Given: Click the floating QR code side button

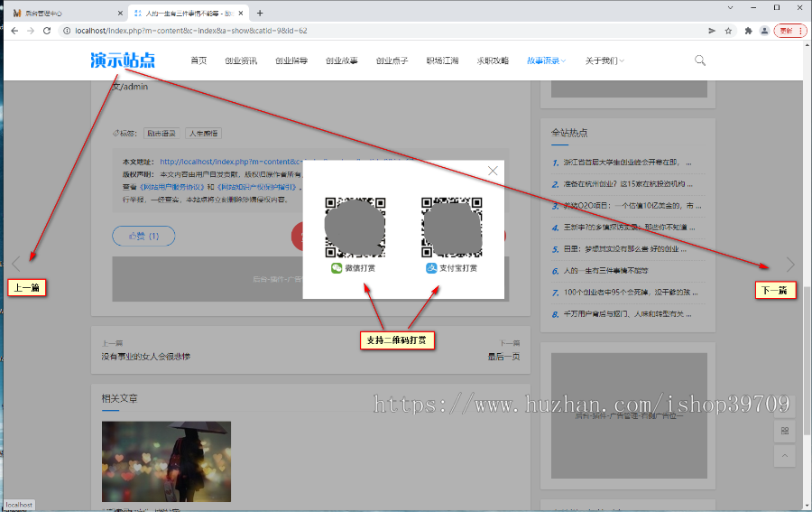Looking at the screenshot, I should coord(785,431).
